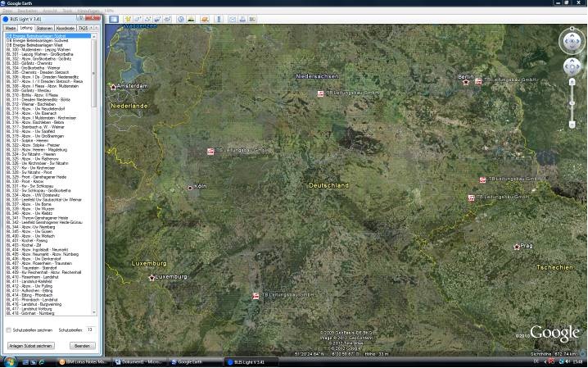Click the Amsterdam star placemark
This screenshot has height=368, width=588.
click(113, 88)
